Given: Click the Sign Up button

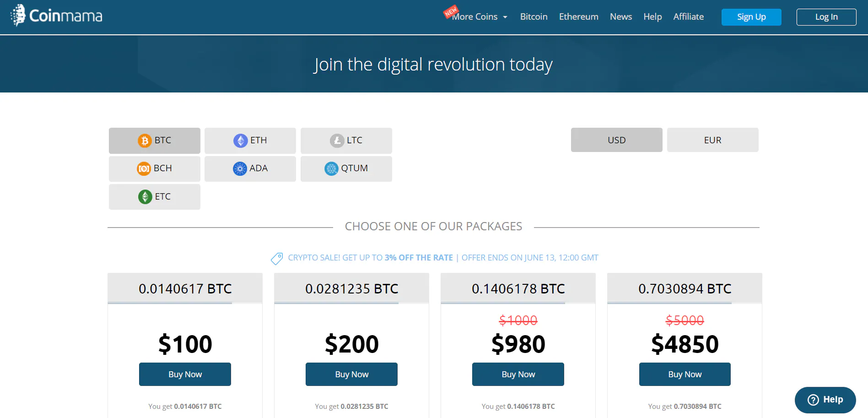Looking at the screenshot, I should click(751, 17).
